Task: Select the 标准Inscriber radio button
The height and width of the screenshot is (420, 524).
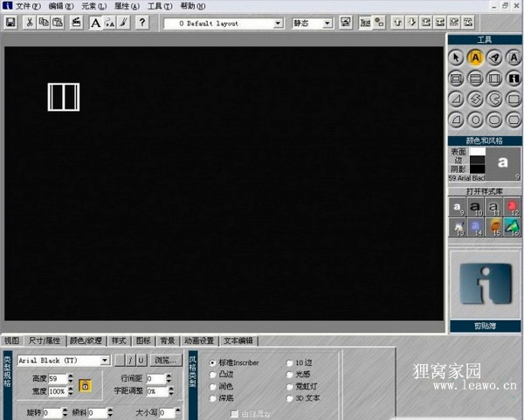Action: 212,362
